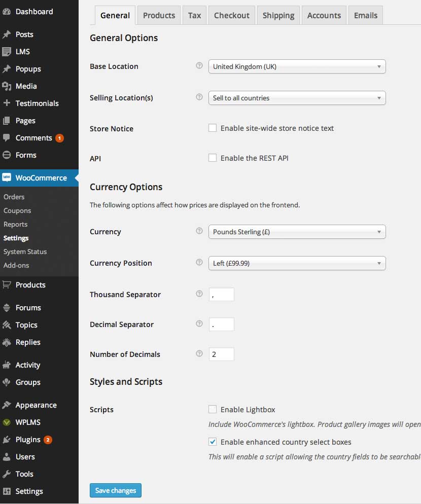
Task: Click help icon beside Number of Decimals
Action: [x=199, y=353]
